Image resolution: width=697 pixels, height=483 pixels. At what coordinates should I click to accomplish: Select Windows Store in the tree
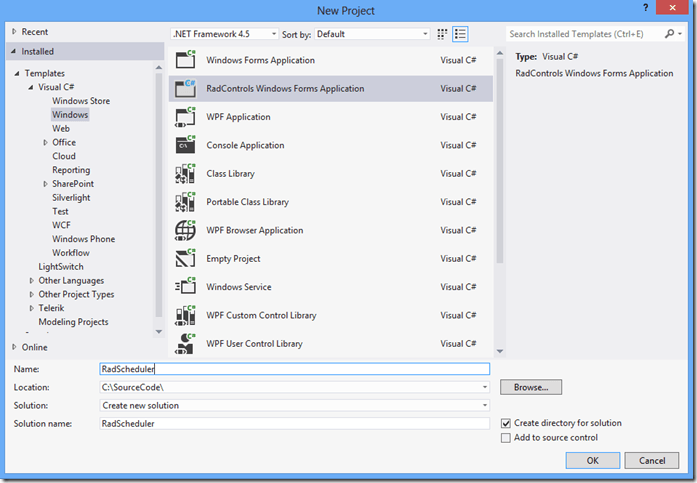pos(81,101)
